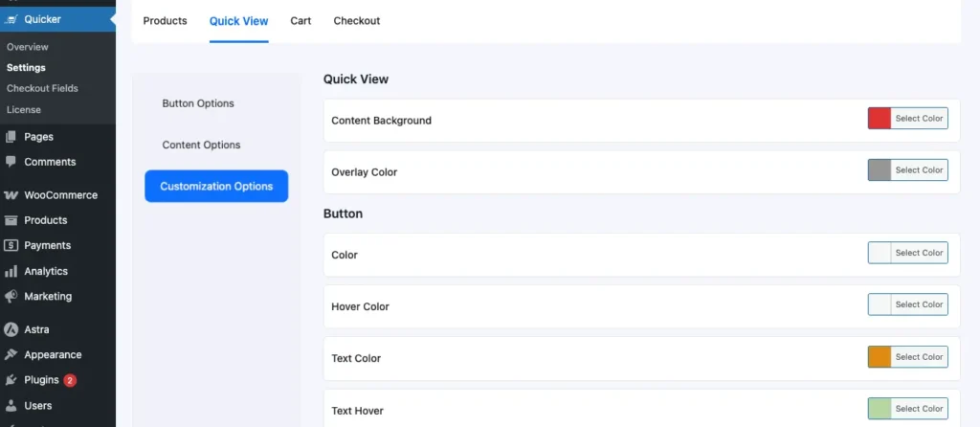Open the License submenu link
The height and width of the screenshot is (427, 980).
tap(24, 109)
